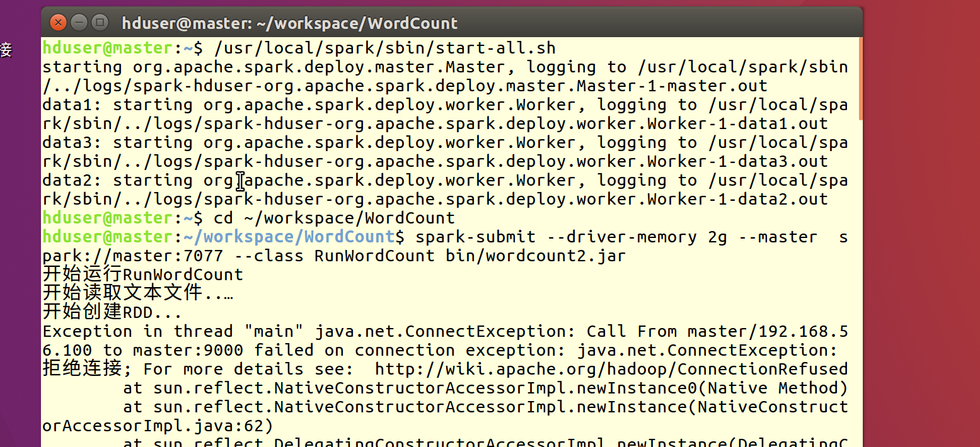Click the cd ~/workspace/WordCount command
This screenshot has width=980, height=447.
[x=335, y=218]
